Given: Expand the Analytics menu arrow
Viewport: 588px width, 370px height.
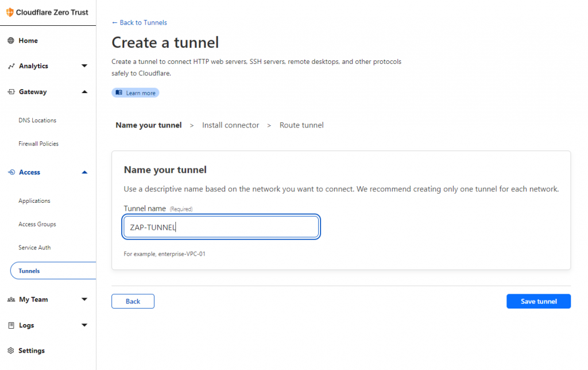Looking at the screenshot, I should pyautogui.click(x=84, y=66).
